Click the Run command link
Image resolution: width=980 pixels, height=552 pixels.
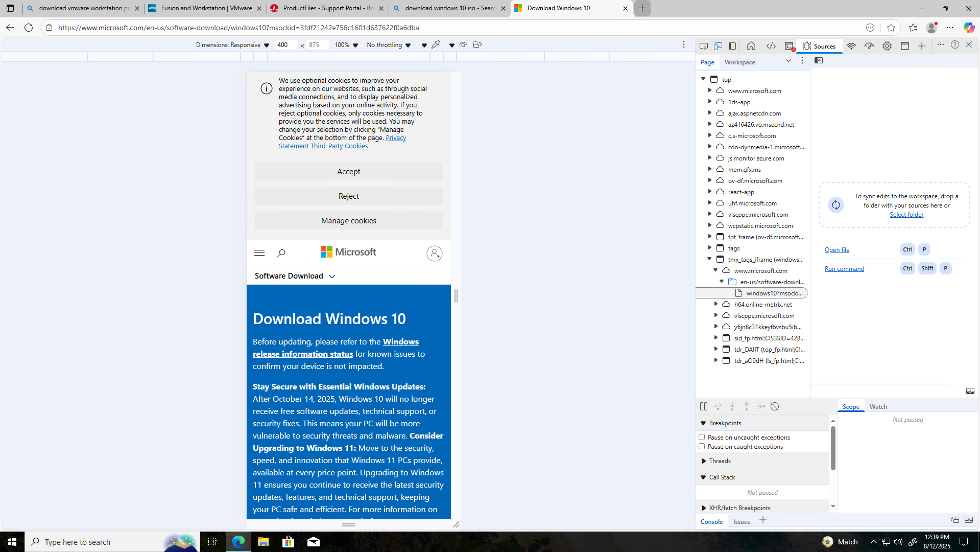point(844,269)
